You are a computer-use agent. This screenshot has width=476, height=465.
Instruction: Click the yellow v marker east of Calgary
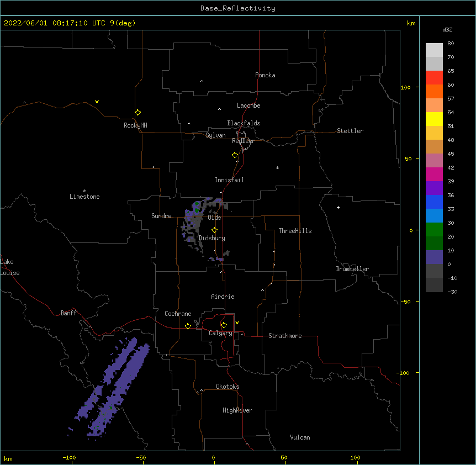[x=237, y=323]
